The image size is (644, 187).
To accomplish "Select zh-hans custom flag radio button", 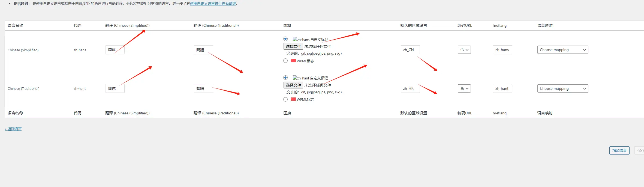I will click(285, 39).
